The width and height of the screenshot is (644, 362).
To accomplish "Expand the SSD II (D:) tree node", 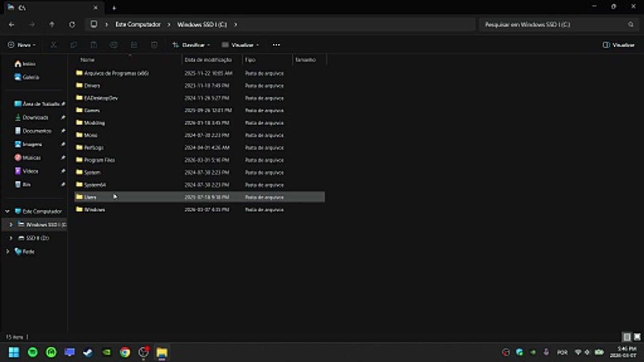I will (x=11, y=238).
